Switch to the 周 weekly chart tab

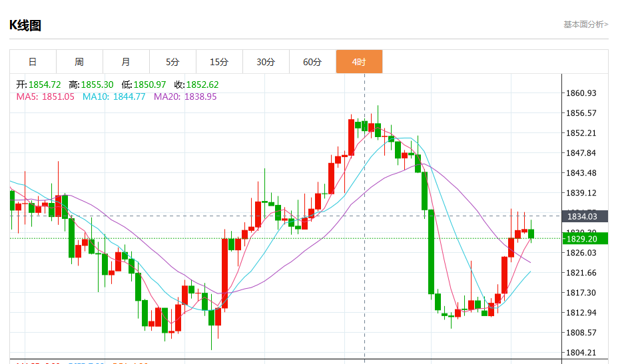79,62
